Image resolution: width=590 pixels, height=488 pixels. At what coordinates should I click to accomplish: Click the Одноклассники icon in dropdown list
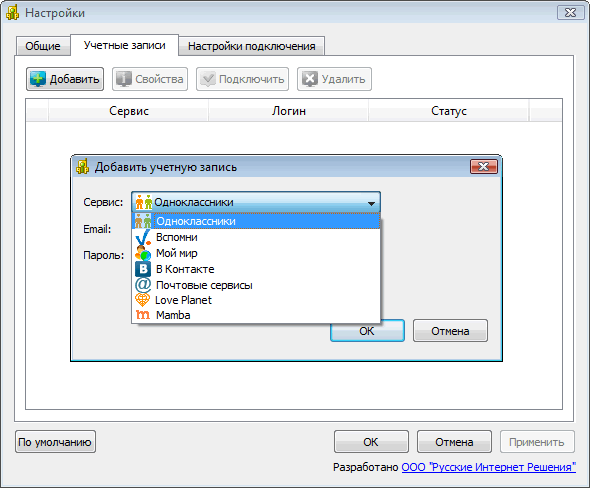tap(143, 221)
